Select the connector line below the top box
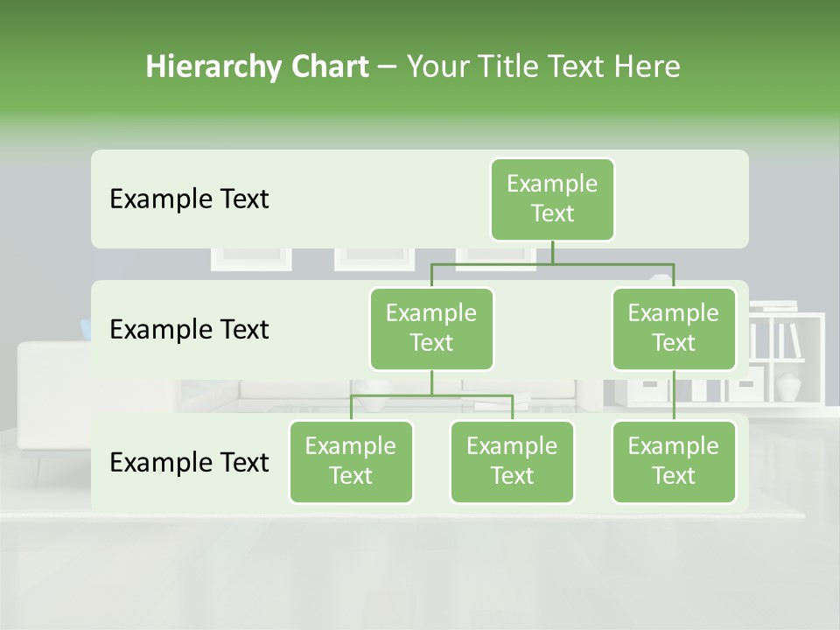The width and height of the screenshot is (840, 630). coord(552,253)
